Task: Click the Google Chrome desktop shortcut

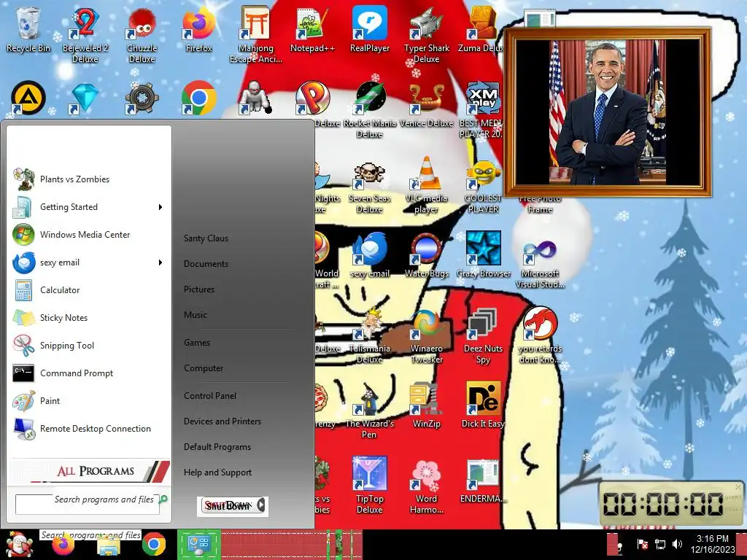Action: [x=198, y=98]
